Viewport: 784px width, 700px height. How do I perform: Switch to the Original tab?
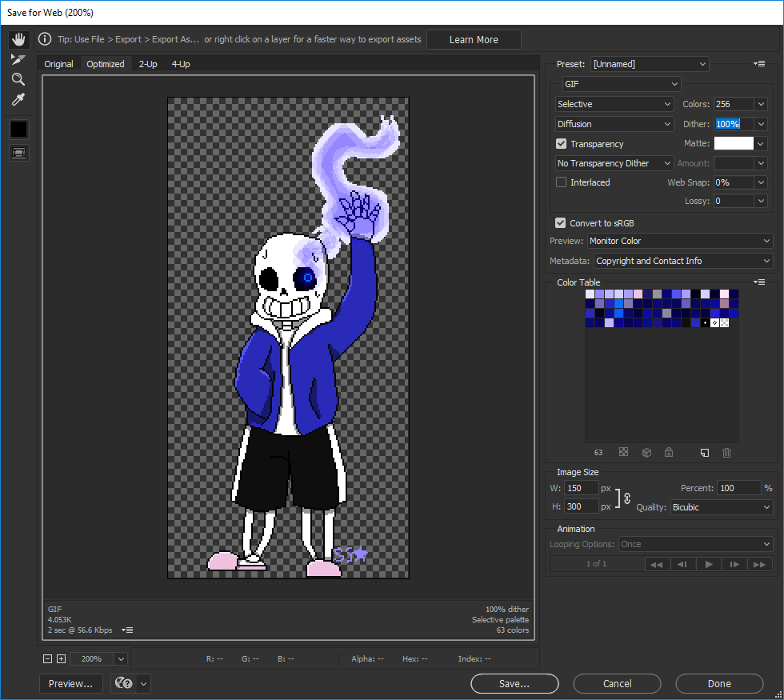tap(58, 64)
